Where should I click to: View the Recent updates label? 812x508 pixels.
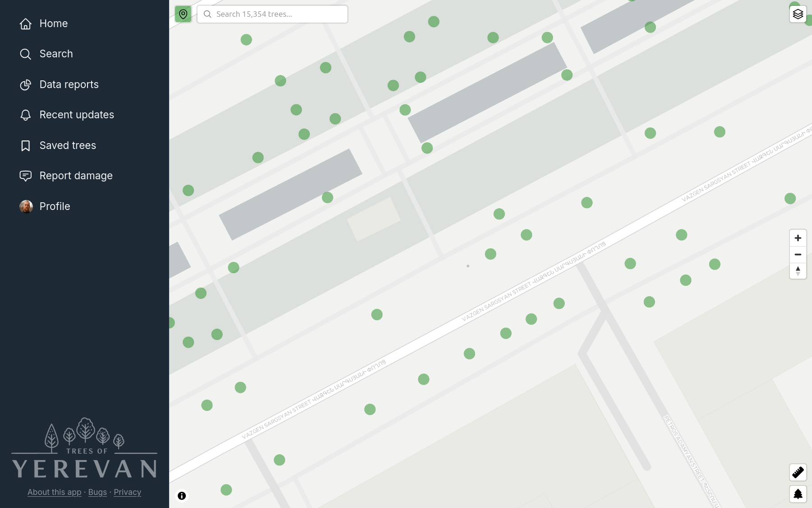(x=77, y=115)
